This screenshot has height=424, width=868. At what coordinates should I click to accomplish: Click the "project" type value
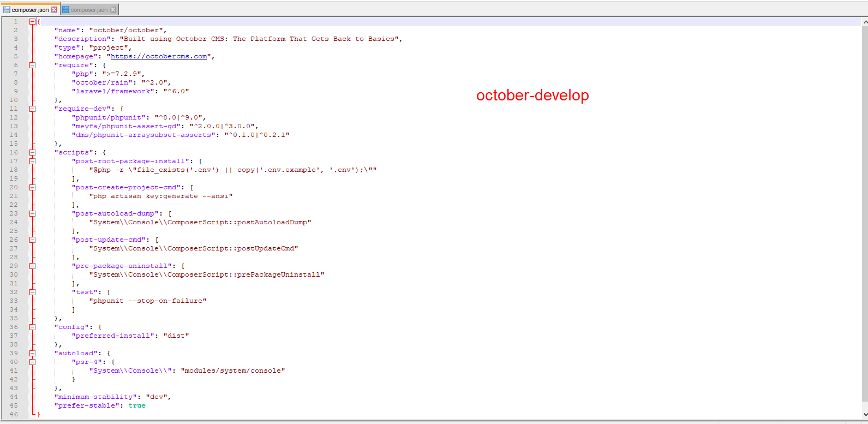point(109,47)
